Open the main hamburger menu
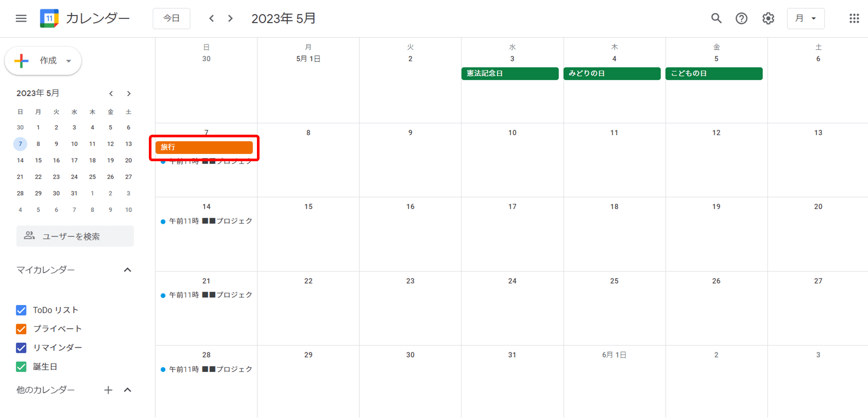This screenshot has width=868, height=418. (21, 18)
